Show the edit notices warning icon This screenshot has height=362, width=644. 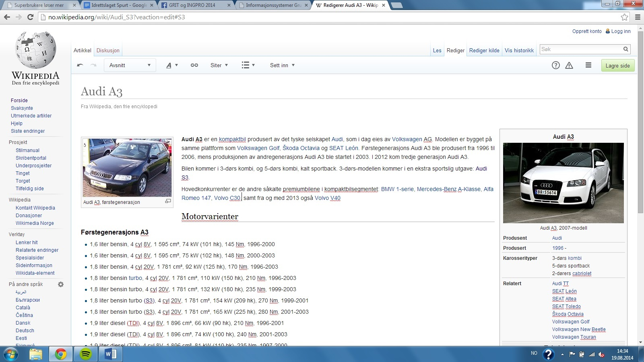[569, 65]
